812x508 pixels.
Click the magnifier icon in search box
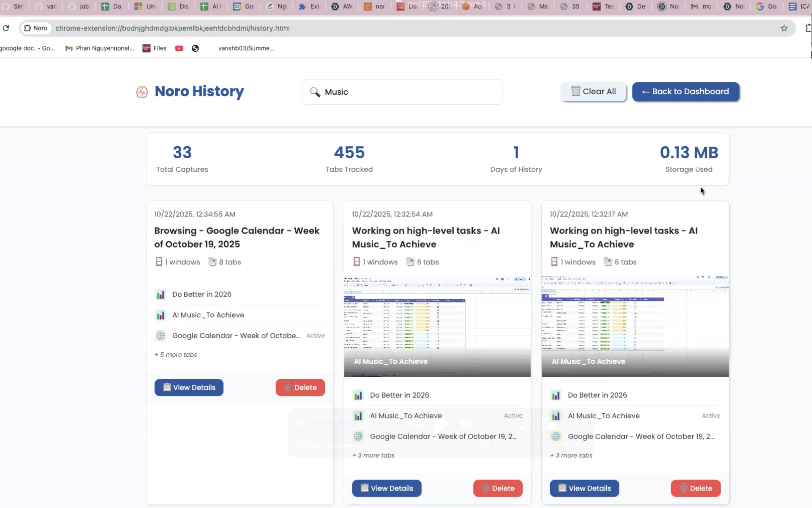pos(315,92)
